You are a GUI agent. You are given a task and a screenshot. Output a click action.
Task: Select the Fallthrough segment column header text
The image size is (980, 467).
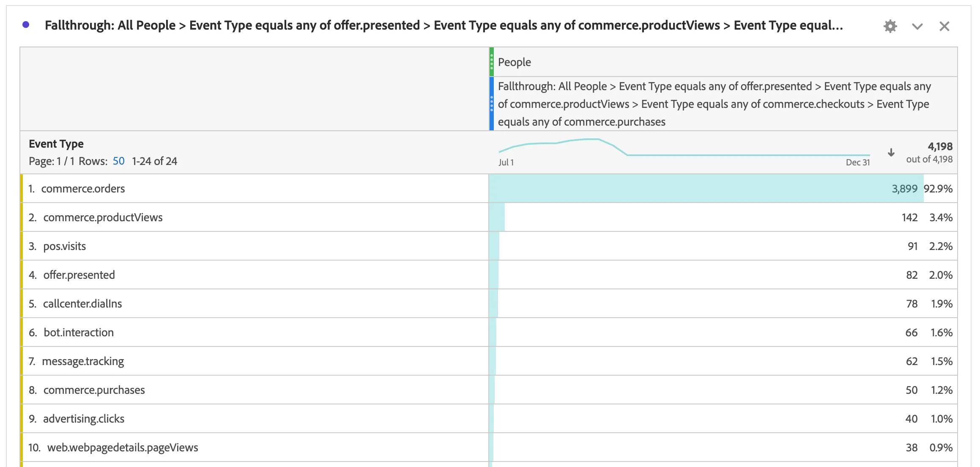coord(714,104)
